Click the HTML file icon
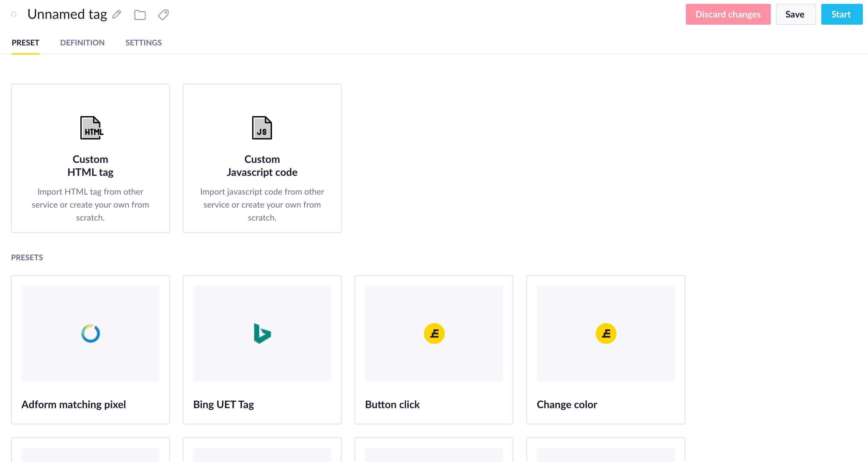 pos(91,128)
